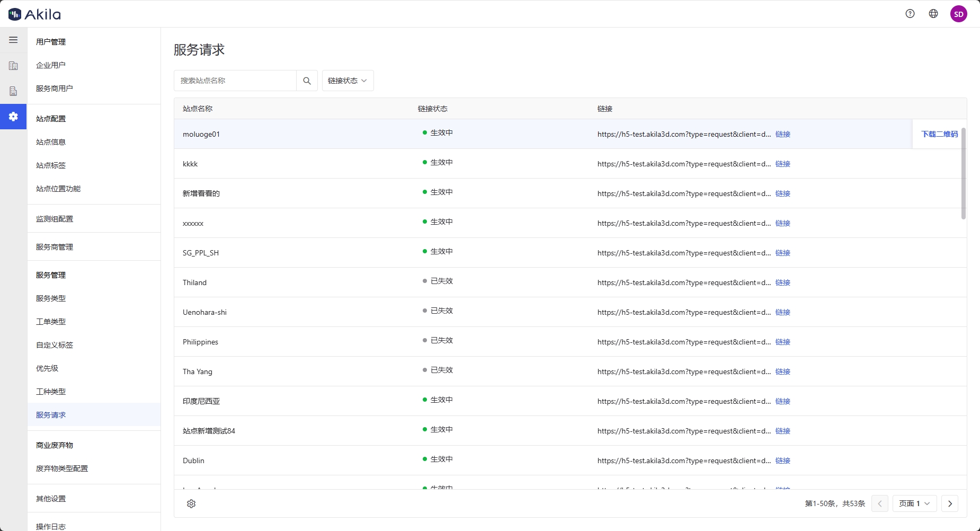Click the 链接 link in moluoge01 row
Screen dimensions: 980x531
pyautogui.click(x=783, y=134)
